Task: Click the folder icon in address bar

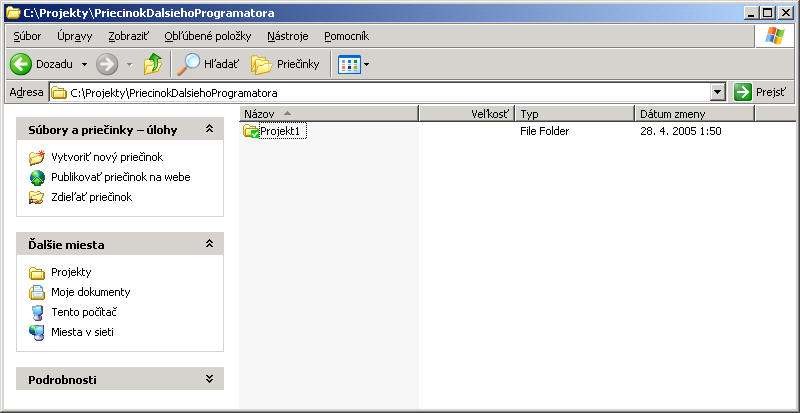Action: pos(60,93)
